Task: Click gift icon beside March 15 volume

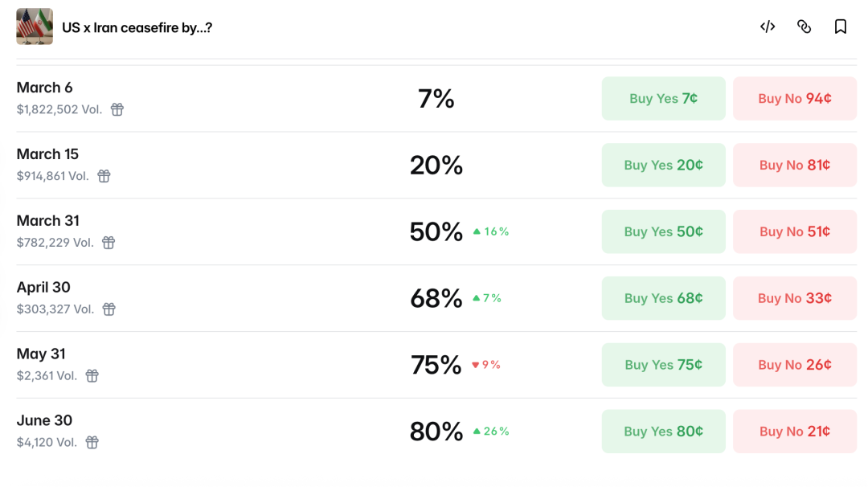Action: (x=104, y=176)
